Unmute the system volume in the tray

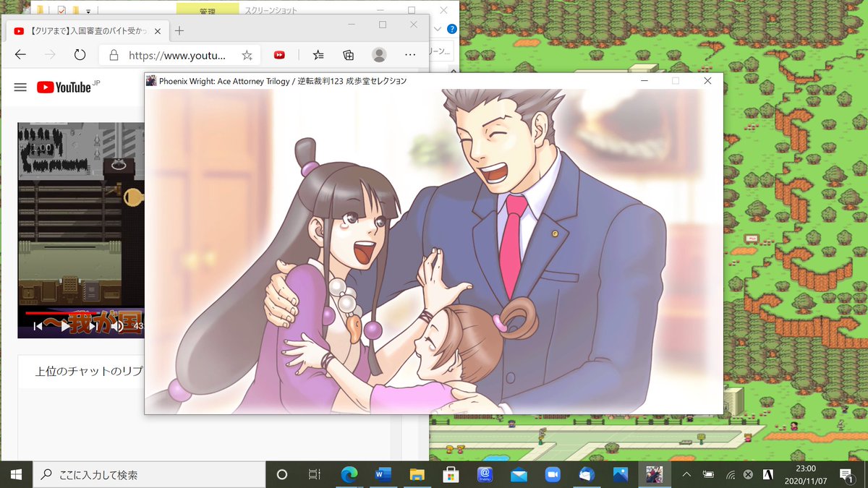747,475
